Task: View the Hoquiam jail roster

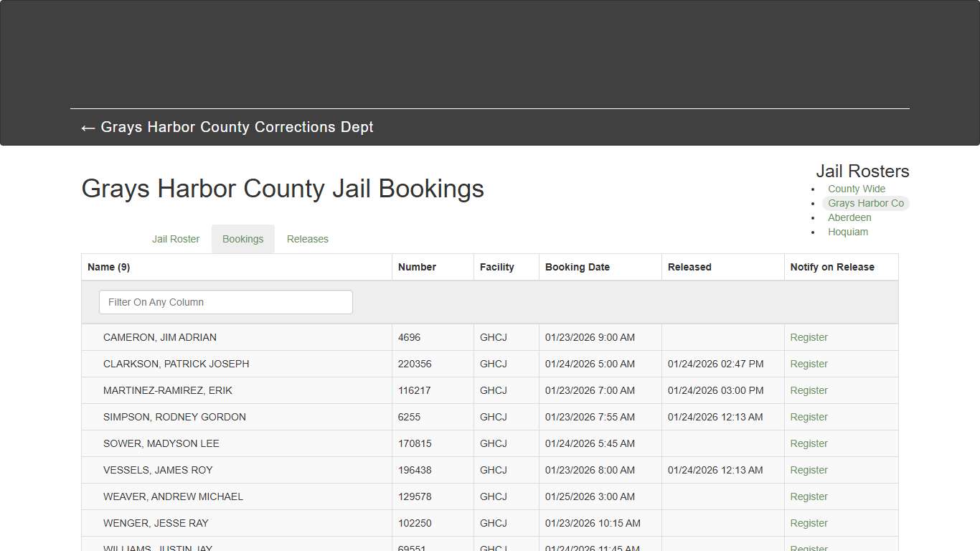Action: pos(848,232)
